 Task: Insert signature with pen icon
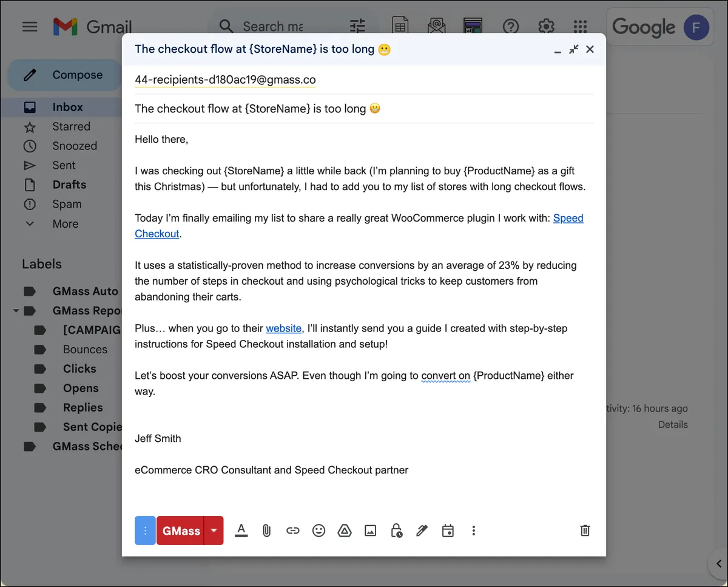point(422,531)
